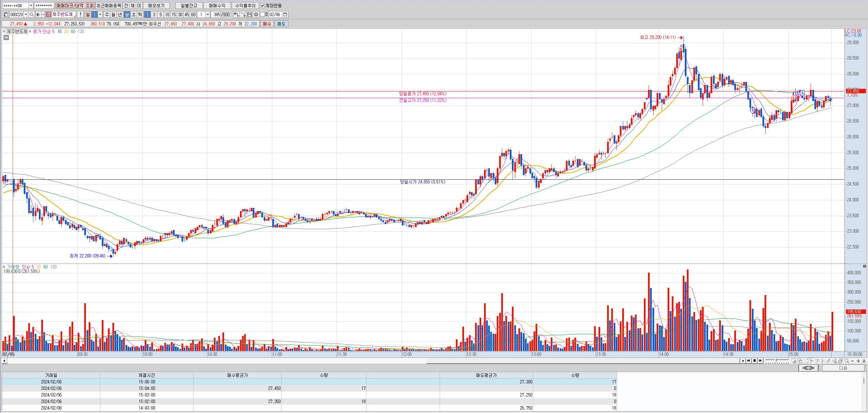Click the red 매수 buy button
Screen dimensions: 868x413
click(267, 24)
